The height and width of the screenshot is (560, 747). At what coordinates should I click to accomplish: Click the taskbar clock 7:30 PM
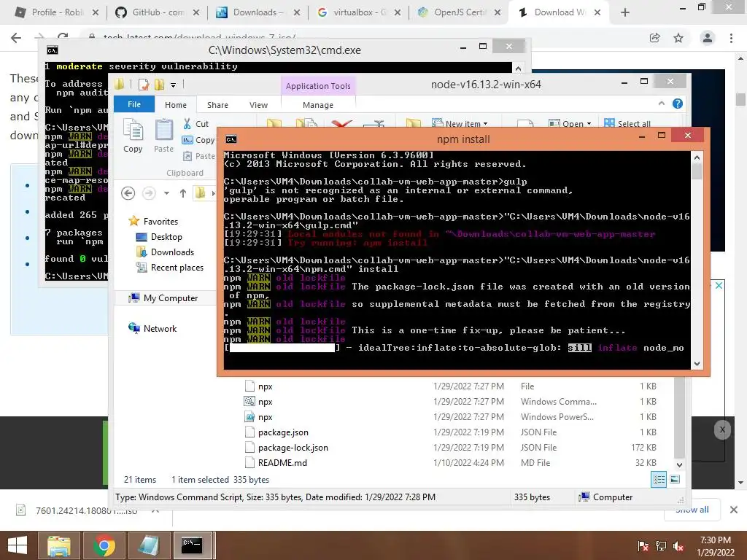click(x=715, y=540)
